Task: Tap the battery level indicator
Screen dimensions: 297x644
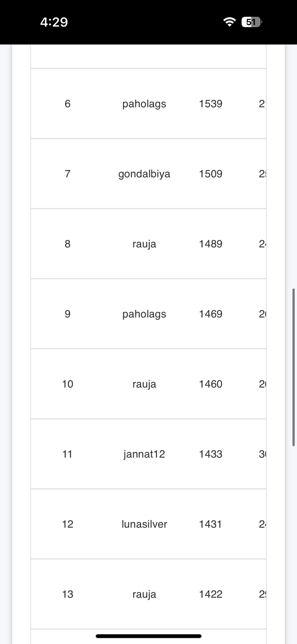Action: point(252,22)
